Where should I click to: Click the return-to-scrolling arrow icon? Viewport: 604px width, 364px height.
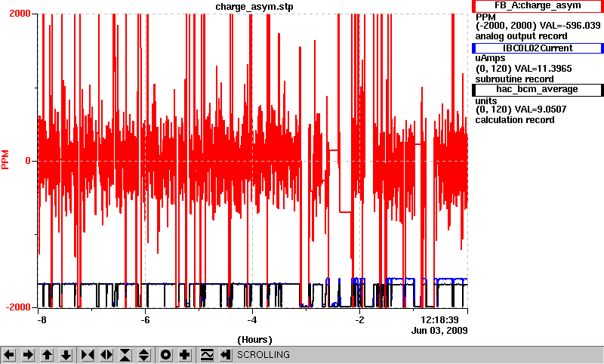(x=225, y=355)
